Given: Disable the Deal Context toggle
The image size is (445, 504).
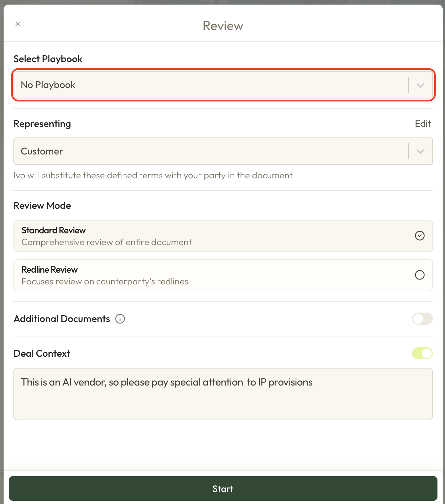Looking at the screenshot, I should coord(422,353).
